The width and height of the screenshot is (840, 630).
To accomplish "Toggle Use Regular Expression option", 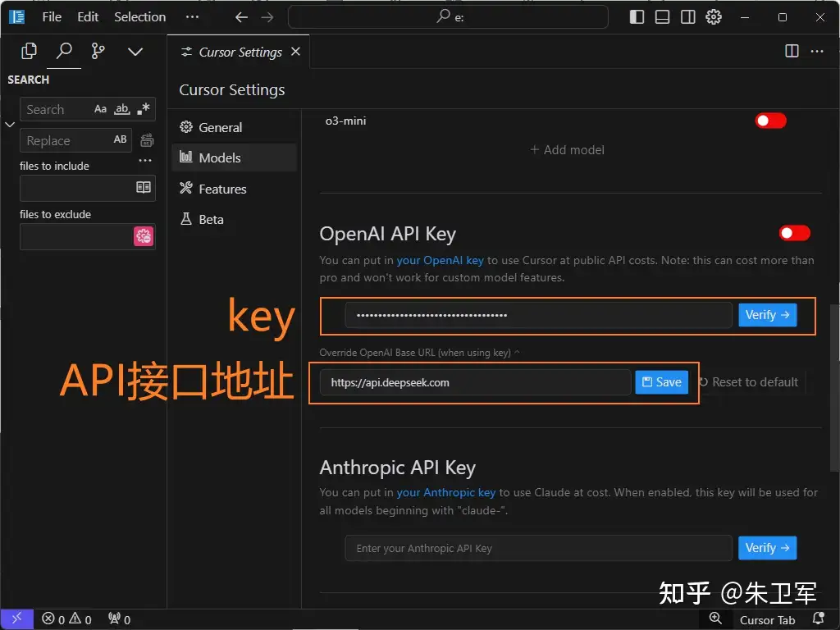I will click(143, 109).
